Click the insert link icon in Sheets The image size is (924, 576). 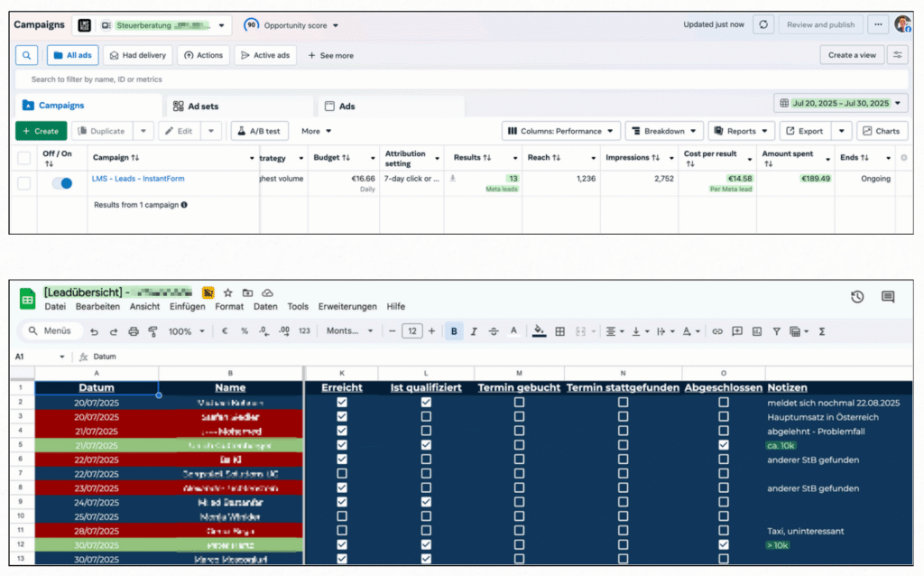click(717, 331)
